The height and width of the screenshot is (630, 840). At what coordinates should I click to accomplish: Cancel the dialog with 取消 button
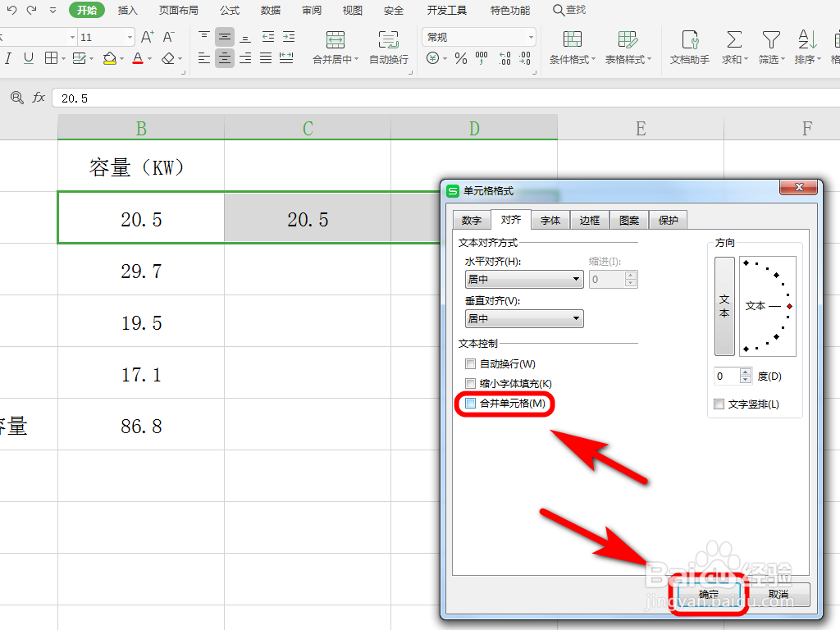tap(778, 594)
